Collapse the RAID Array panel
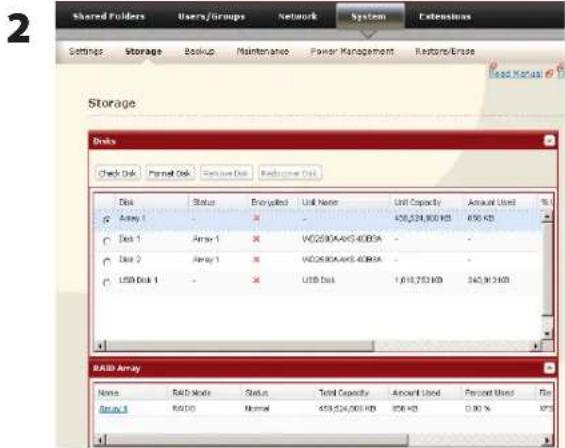565x448 pixels. (x=549, y=368)
